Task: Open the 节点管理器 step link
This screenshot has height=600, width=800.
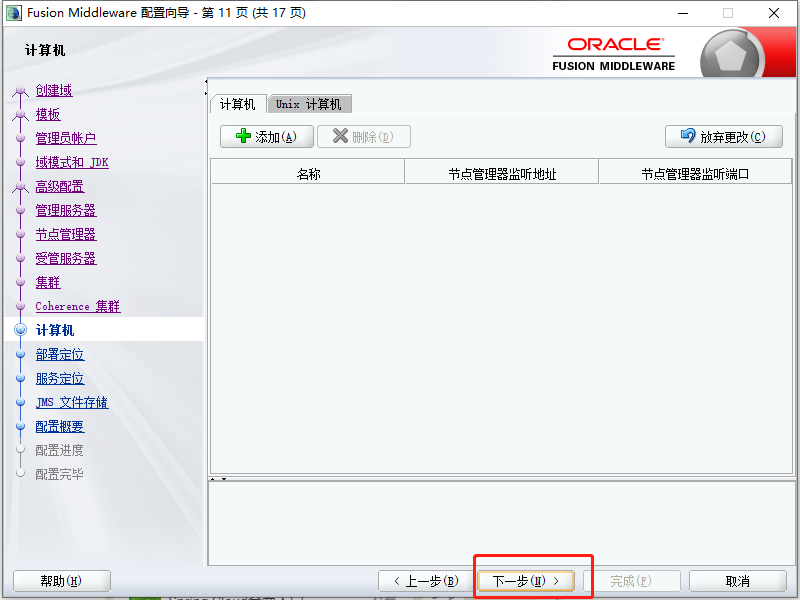Action: (66, 235)
